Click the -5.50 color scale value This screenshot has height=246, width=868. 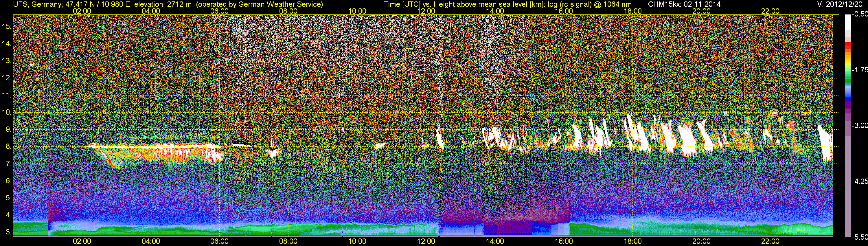tap(859, 237)
